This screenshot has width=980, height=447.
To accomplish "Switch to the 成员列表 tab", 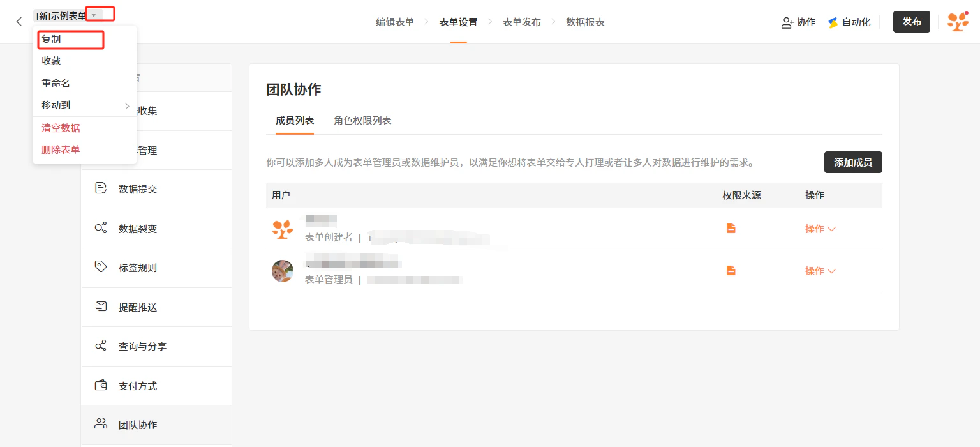I will click(295, 120).
